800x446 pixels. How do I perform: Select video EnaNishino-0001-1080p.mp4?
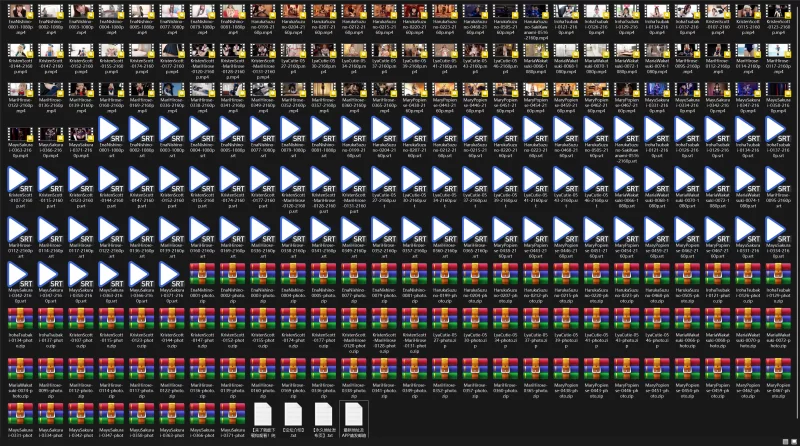pyautogui.click(x=20, y=19)
